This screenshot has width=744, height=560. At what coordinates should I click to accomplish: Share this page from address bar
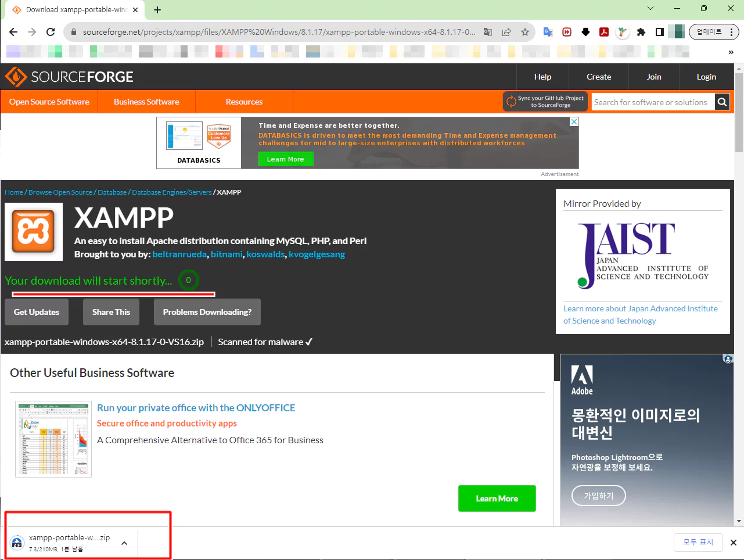tap(506, 32)
